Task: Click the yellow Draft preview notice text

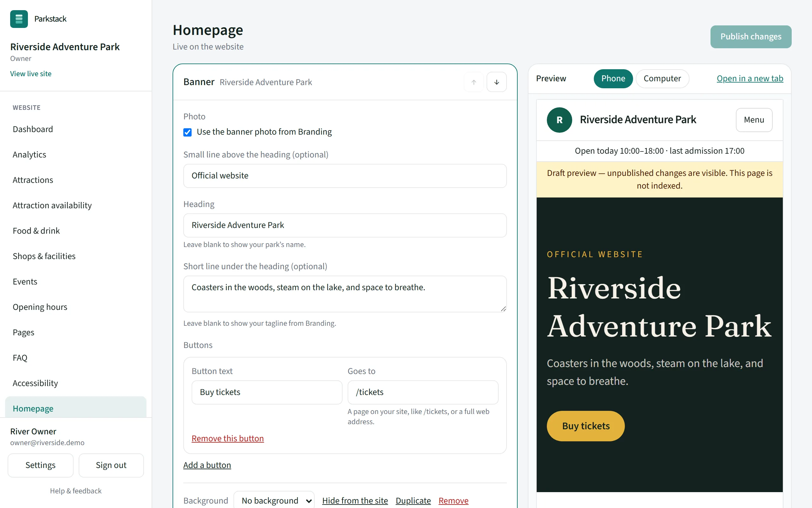Action: pos(659,179)
